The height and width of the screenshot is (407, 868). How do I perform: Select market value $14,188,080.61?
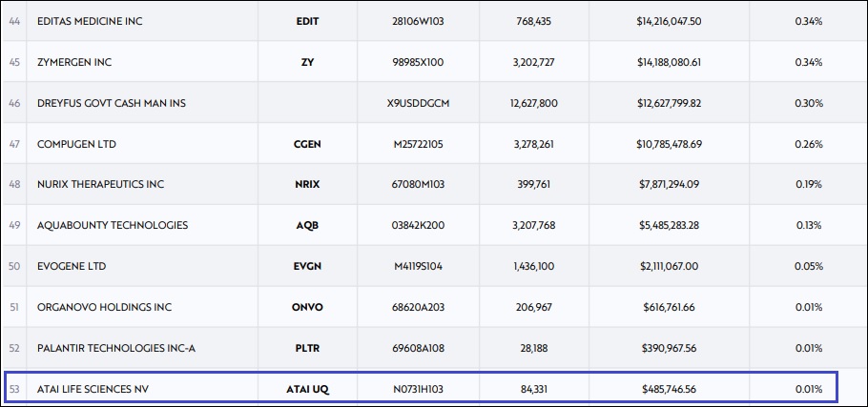[669, 63]
